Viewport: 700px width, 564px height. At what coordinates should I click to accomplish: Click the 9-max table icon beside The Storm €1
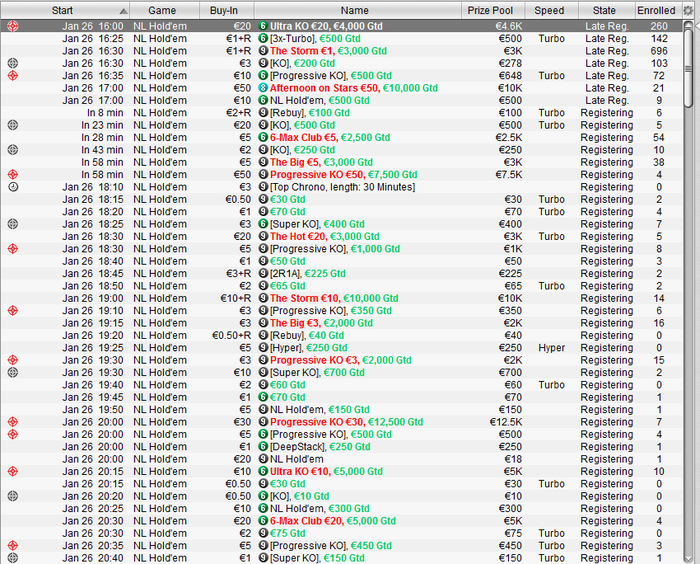click(263, 51)
